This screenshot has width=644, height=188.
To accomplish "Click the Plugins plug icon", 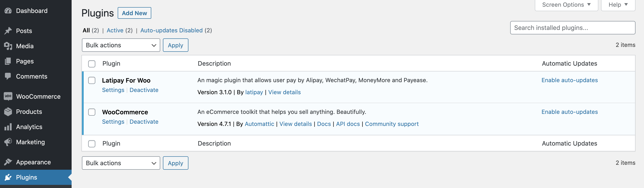I will tap(8, 177).
